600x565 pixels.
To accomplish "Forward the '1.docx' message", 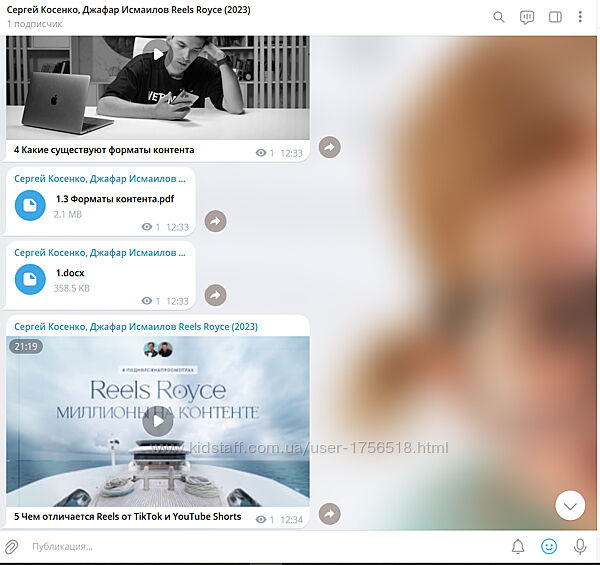I will point(215,295).
